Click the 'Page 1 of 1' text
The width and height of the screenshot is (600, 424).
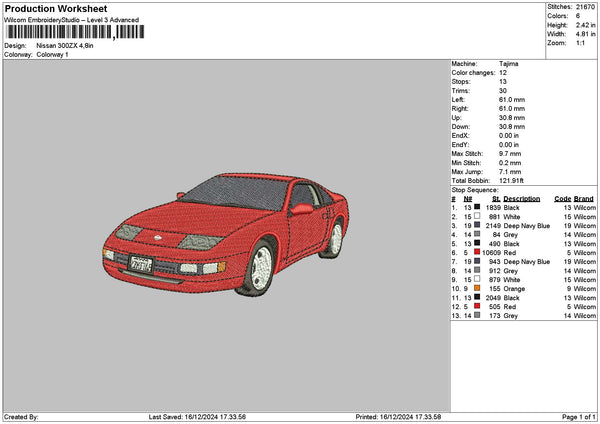579,417
